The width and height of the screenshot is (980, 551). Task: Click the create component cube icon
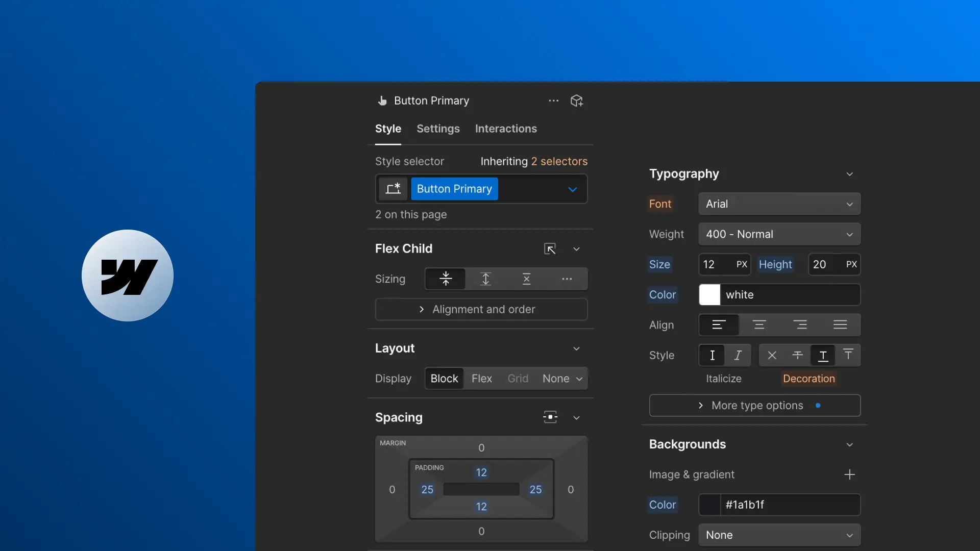click(577, 101)
